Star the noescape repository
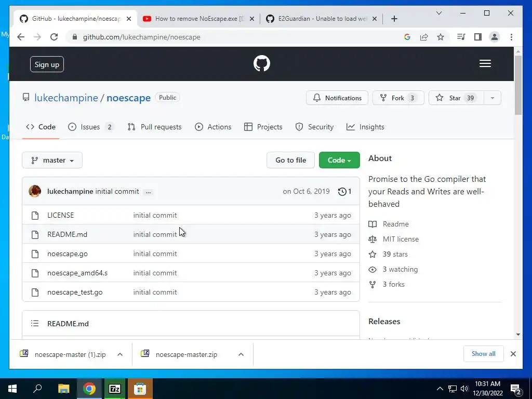Screen dimensions: 532x399 457,98
